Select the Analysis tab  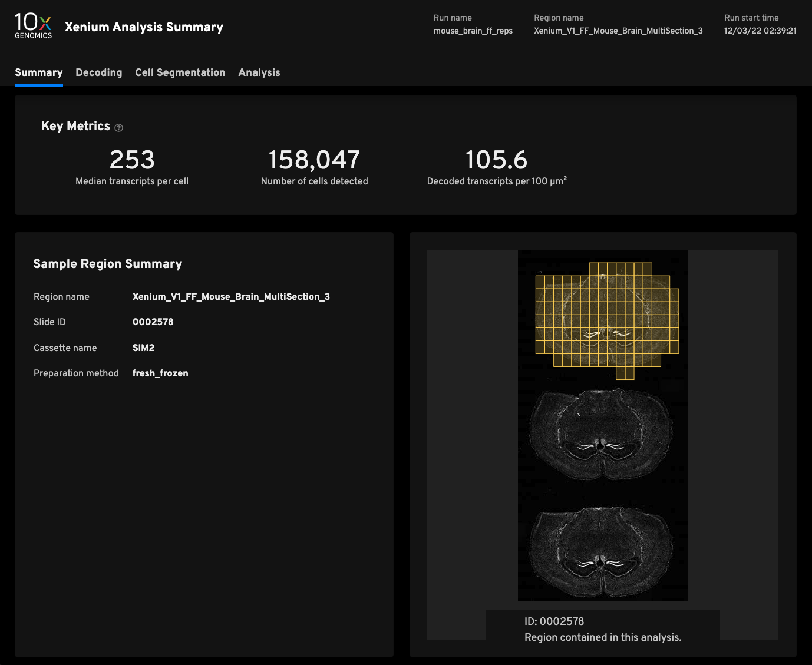259,72
